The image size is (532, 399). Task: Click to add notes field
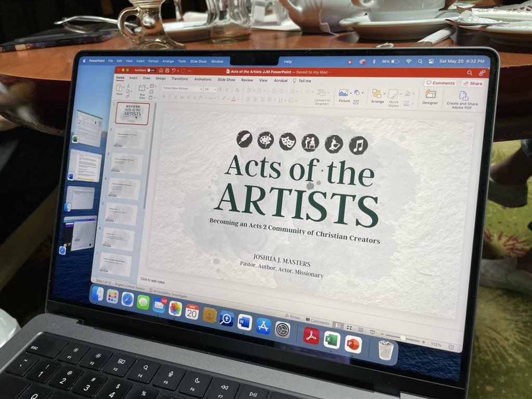pyautogui.click(x=152, y=280)
